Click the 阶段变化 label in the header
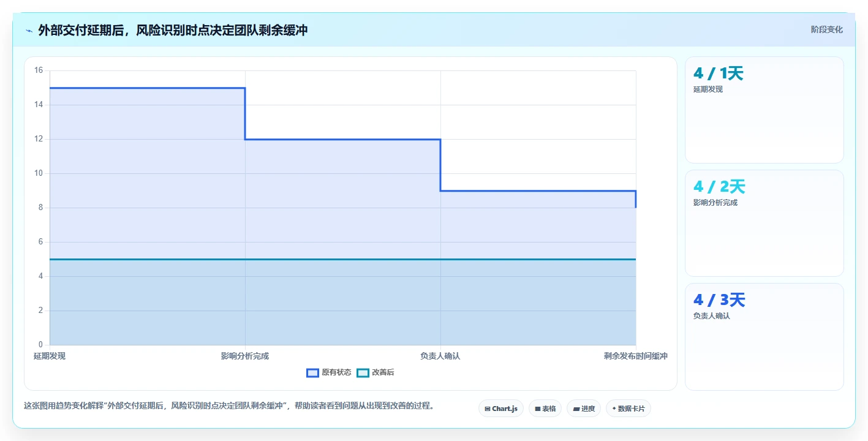 826,30
